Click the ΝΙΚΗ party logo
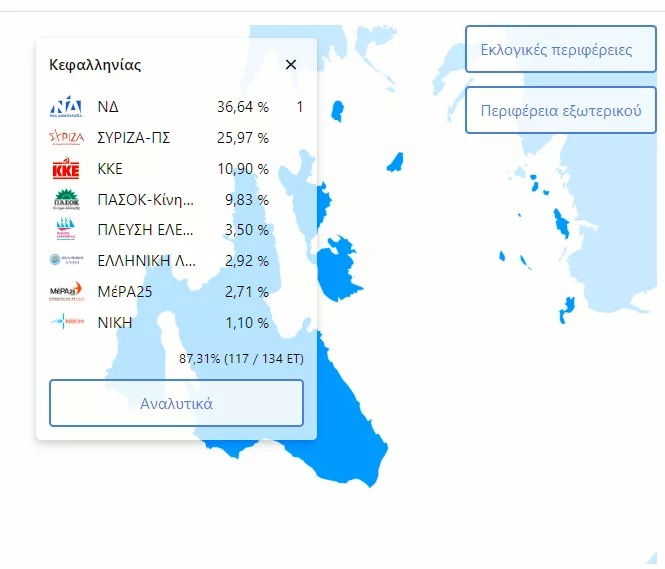The height and width of the screenshot is (569, 665). 67,321
